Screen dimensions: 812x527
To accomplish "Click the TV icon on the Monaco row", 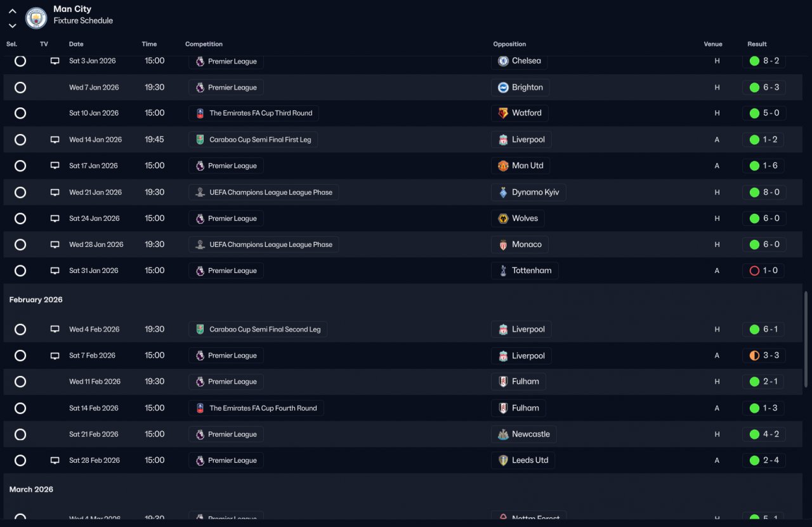I will [x=55, y=244].
